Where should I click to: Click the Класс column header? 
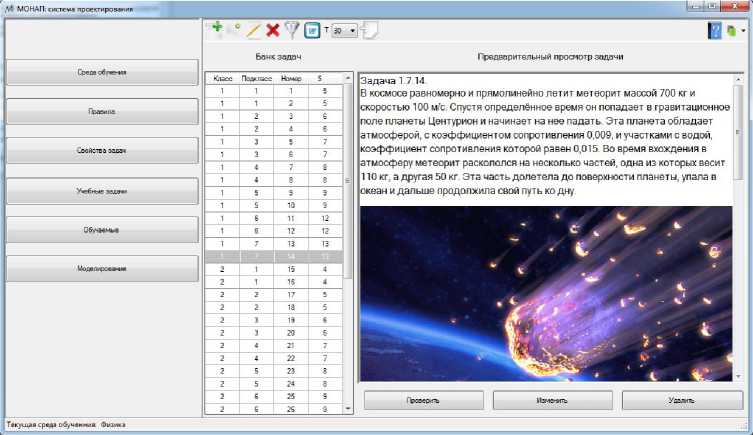[222, 78]
